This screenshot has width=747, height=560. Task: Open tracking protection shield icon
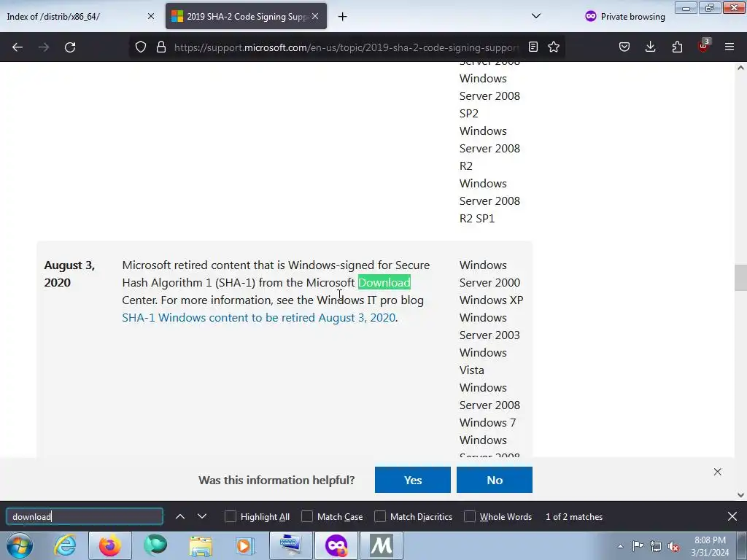[x=141, y=47]
